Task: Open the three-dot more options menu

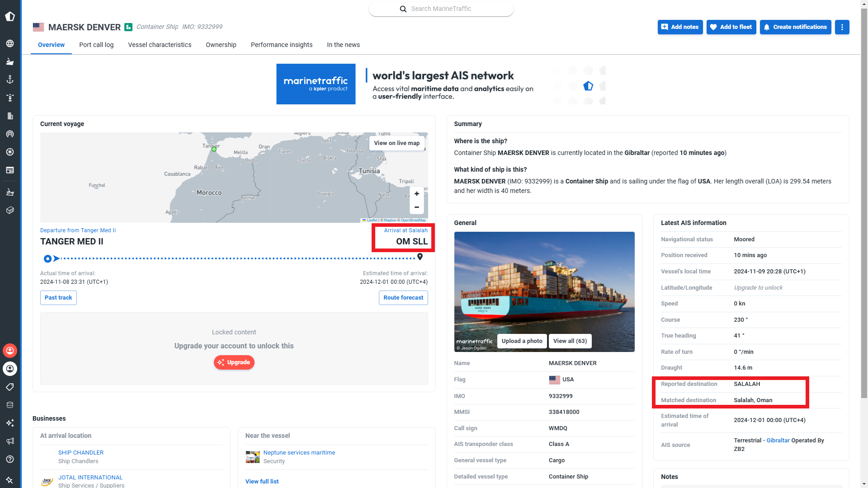Action: point(842,27)
